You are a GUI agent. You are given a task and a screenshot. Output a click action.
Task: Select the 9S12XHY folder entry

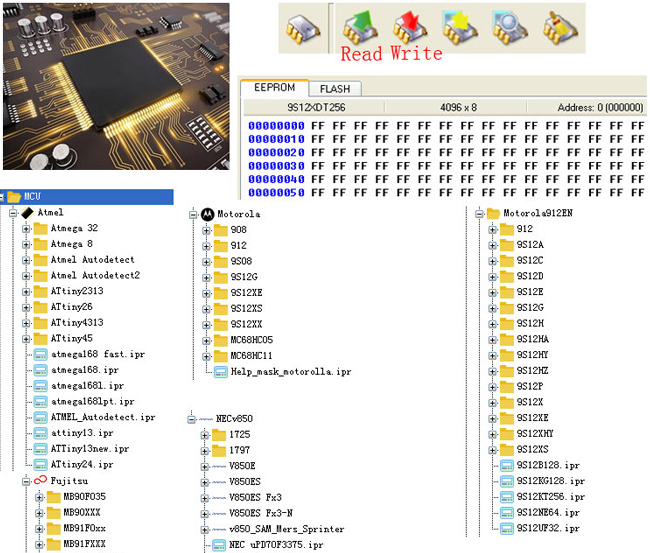pos(535,434)
